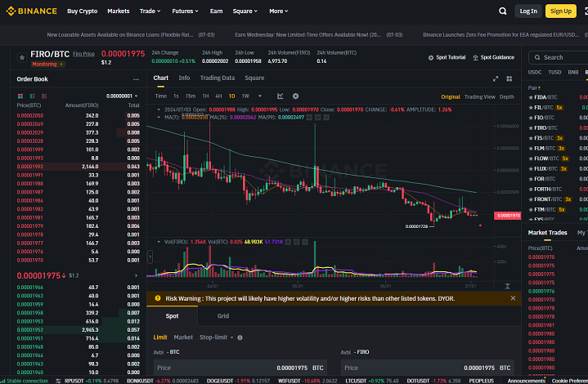588x384 pixels.
Task: Show both buy and sell orders view icon
Action: (x=20, y=96)
